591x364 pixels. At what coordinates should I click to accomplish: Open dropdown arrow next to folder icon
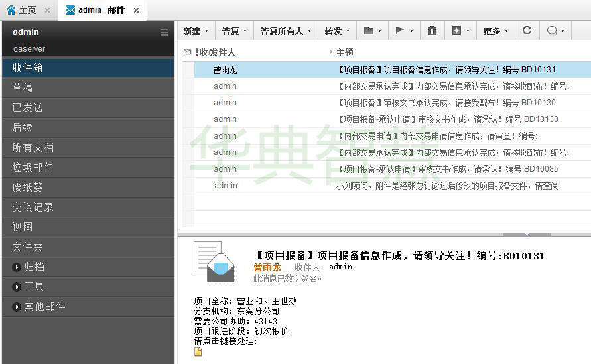379,31
